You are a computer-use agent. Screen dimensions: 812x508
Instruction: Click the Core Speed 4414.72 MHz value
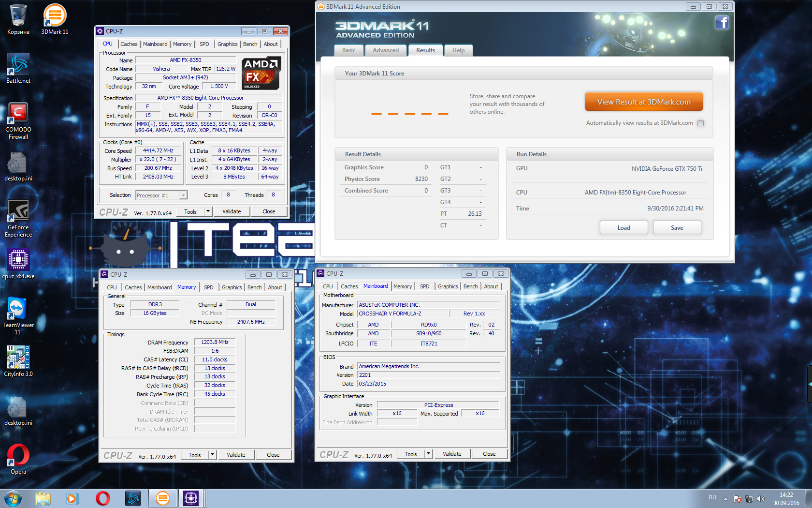[158, 150]
